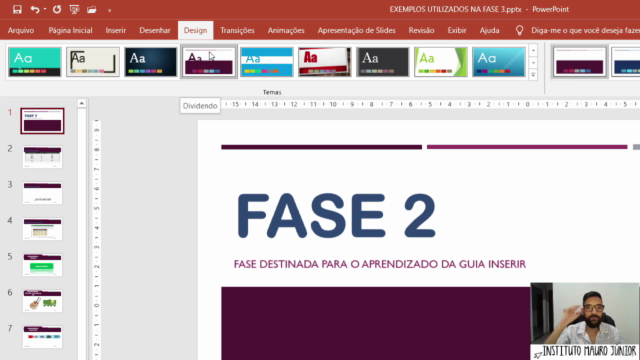The image size is (640, 360).
Task: Click slide panel scroll up arrow
Action: tap(82, 103)
